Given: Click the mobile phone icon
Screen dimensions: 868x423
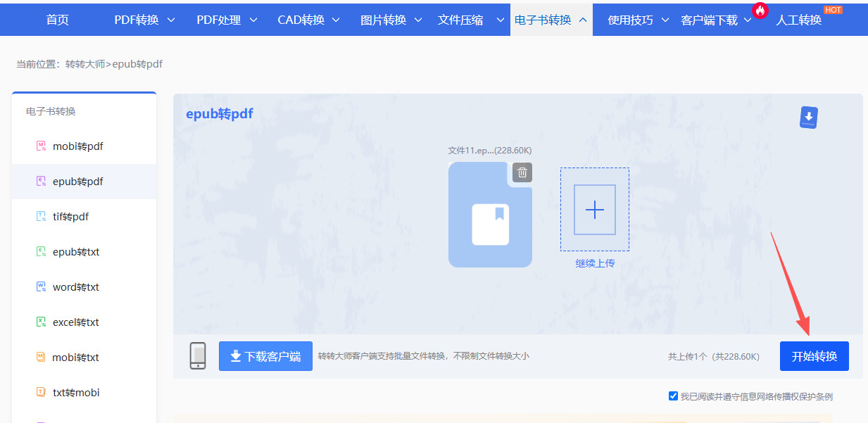Looking at the screenshot, I should pyautogui.click(x=198, y=356).
